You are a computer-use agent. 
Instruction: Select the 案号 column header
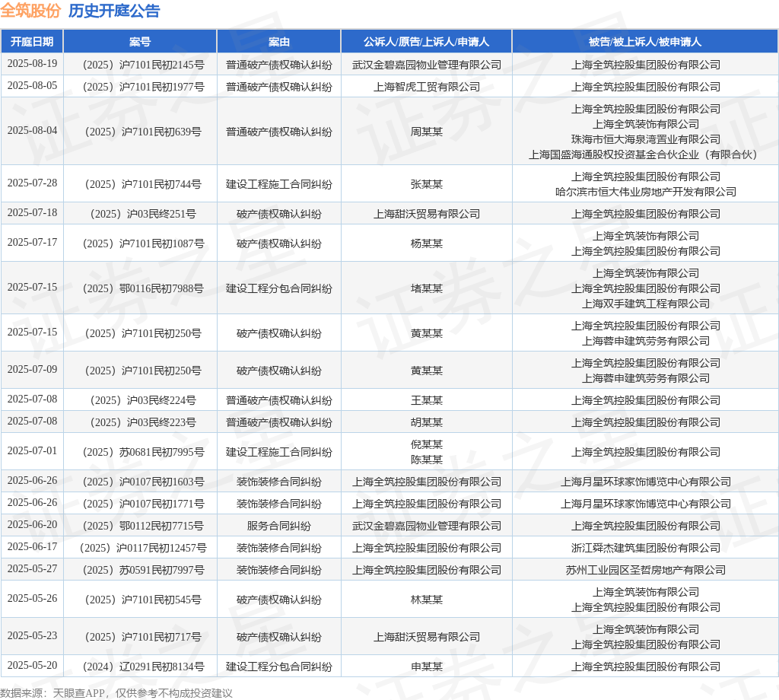(x=140, y=42)
